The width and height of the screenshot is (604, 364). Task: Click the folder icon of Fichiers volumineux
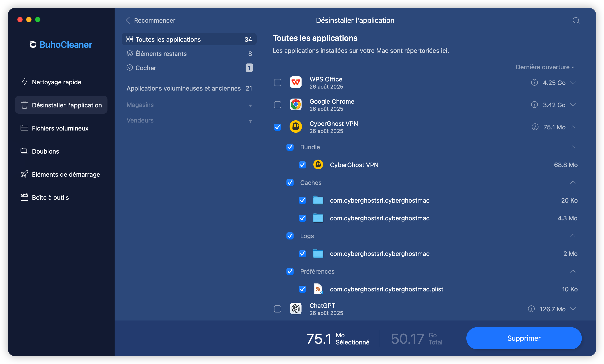click(24, 128)
